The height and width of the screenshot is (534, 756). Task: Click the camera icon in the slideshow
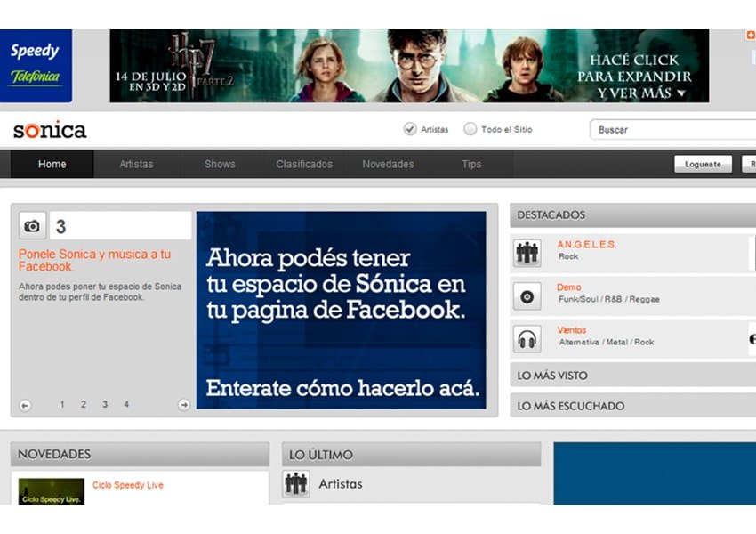[32, 225]
